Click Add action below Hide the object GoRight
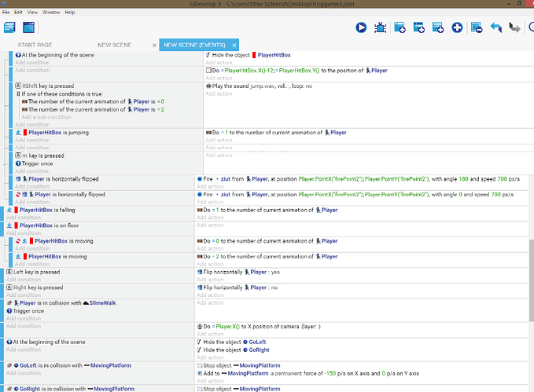Image resolution: width=534 pixels, height=392 pixels. (210, 357)
